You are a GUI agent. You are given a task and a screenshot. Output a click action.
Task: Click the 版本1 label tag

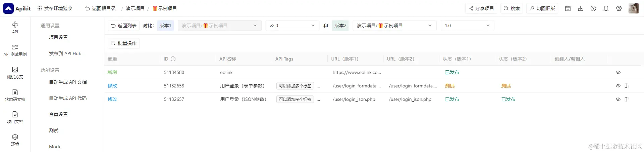pyautogui.click(x=165, y=26)
